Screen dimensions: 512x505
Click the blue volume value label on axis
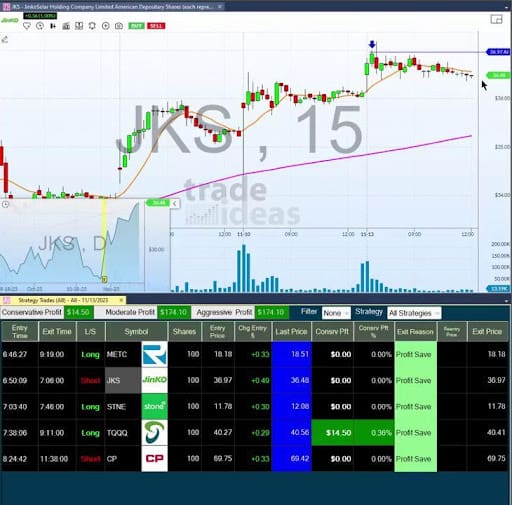point(499,288)
